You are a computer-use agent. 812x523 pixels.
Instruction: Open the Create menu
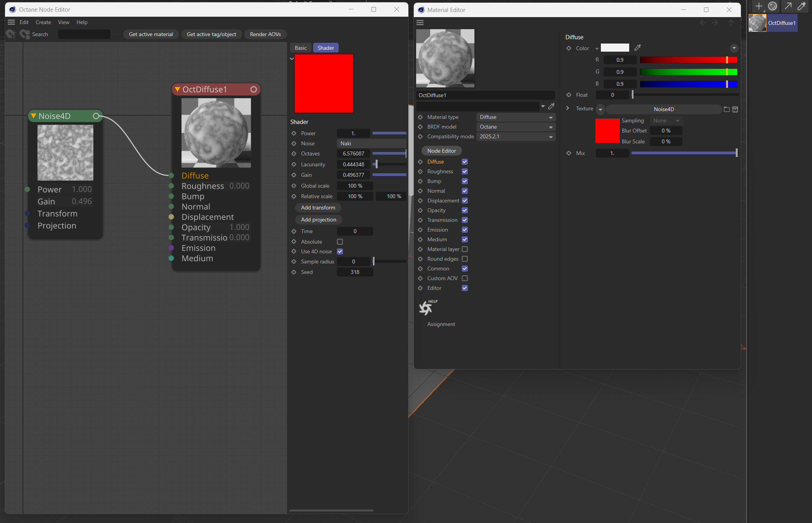click(43, 22)
